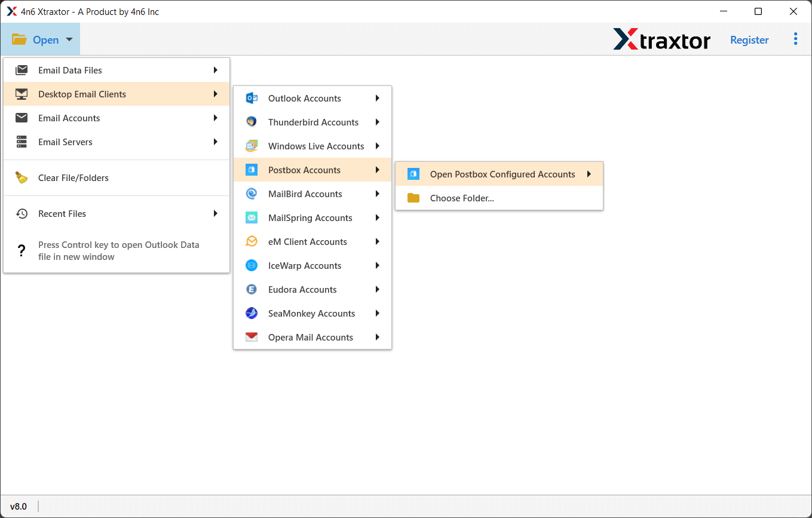Click the MailBird Accounts icon
The height and width of the screenshot is (518, 812).
click(252, 194)
